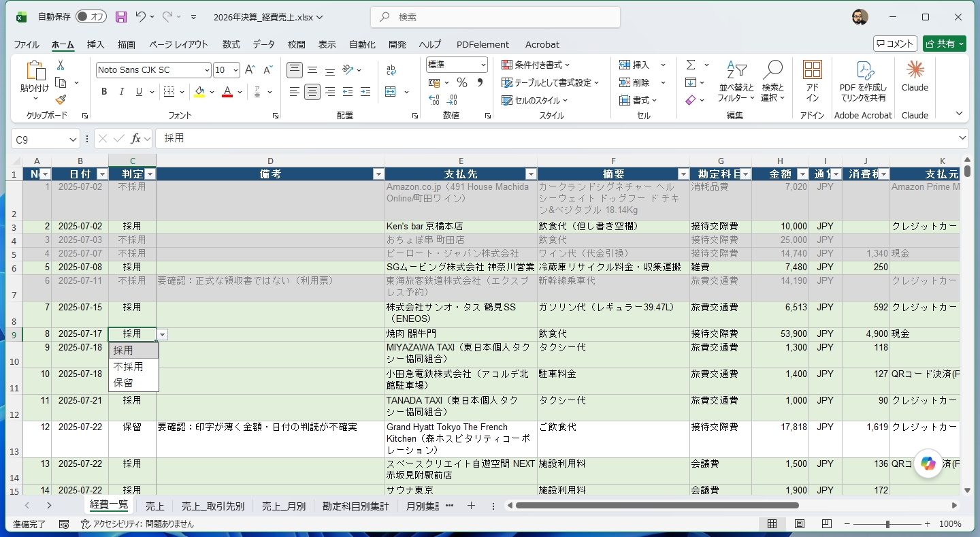This screenshot has height=537, width=980.
Task: Open 並べ替えとフィルター sort and filter
Action: pos(736,82)
